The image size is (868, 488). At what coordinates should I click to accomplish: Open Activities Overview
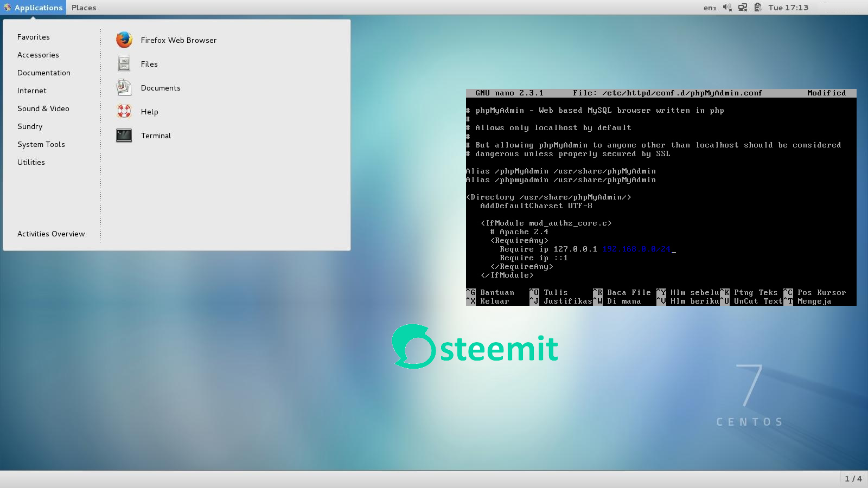pos(51,234)
